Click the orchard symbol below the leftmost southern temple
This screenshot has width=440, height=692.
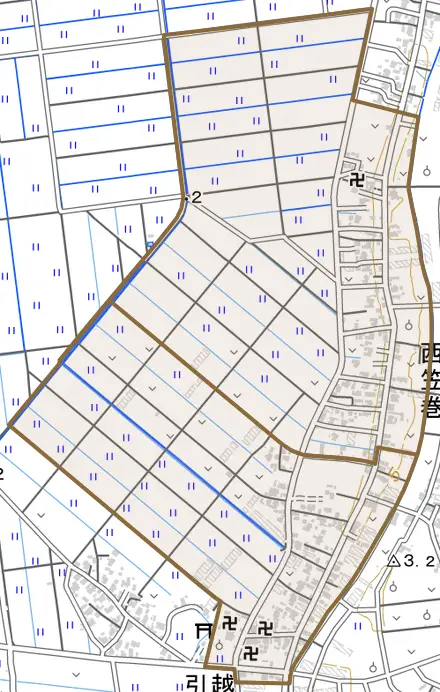pos(219,646)
